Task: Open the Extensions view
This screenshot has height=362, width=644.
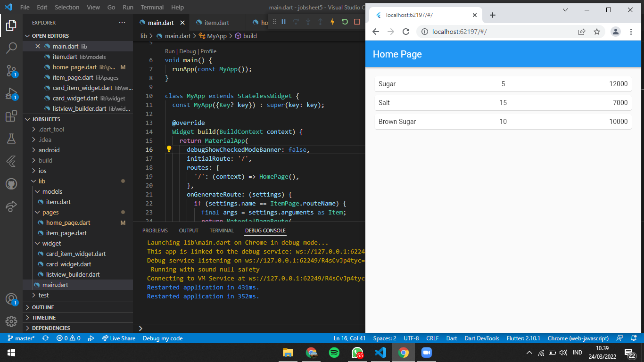Action: click(11, 115)
